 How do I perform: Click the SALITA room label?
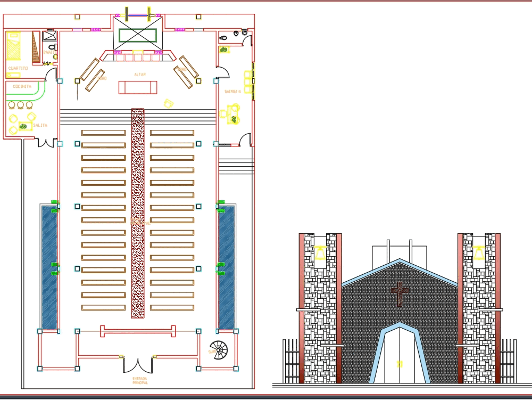pyautogui.click(x=40, y=124)
